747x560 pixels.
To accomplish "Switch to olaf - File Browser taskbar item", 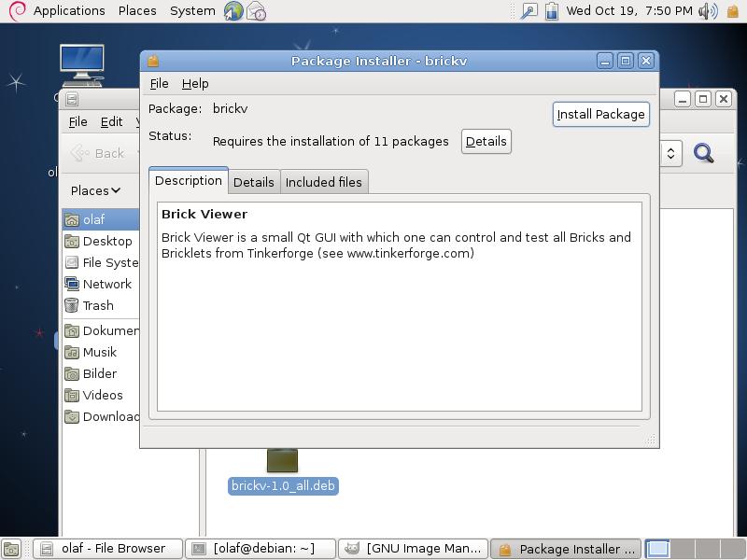I will 107,549.
